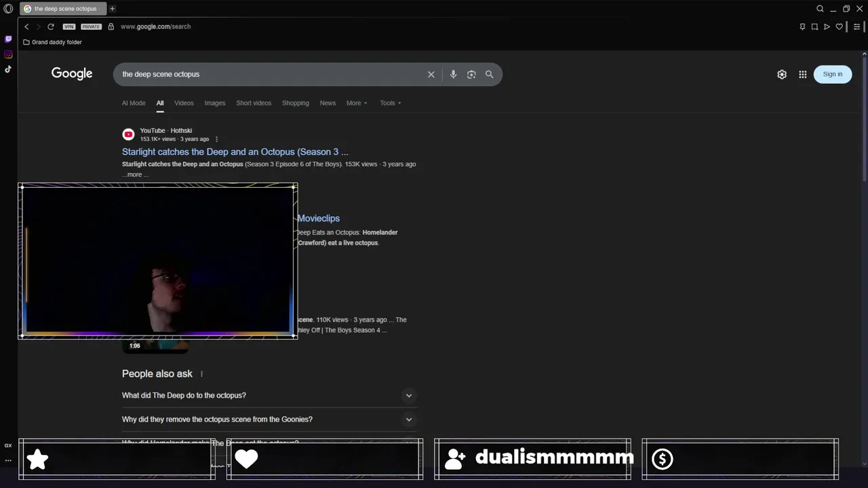Open Pinboards from the address bar

click(x=802, y=26)
